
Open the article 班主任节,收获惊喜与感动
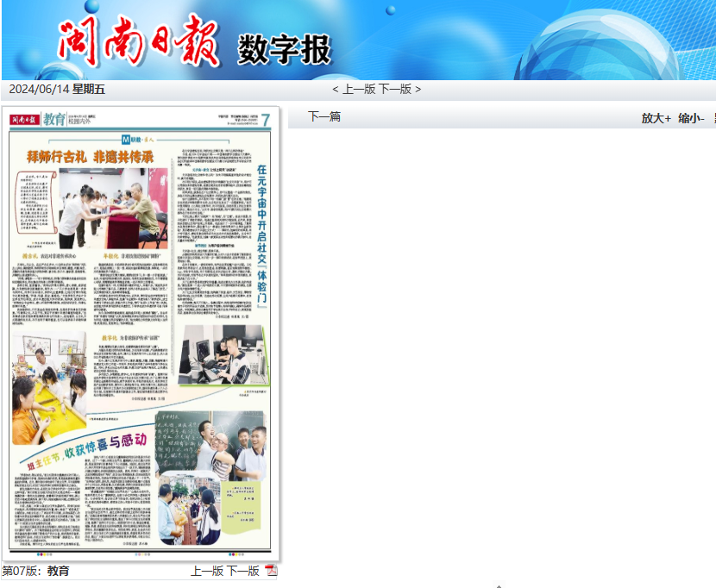pyautogui.click(x=87, y=452)
